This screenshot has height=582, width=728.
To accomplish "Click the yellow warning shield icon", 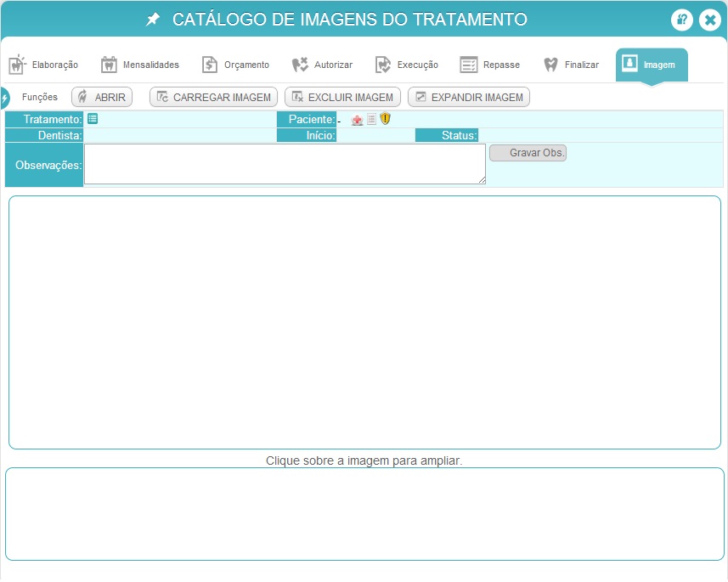I will [x=386, y=118].
